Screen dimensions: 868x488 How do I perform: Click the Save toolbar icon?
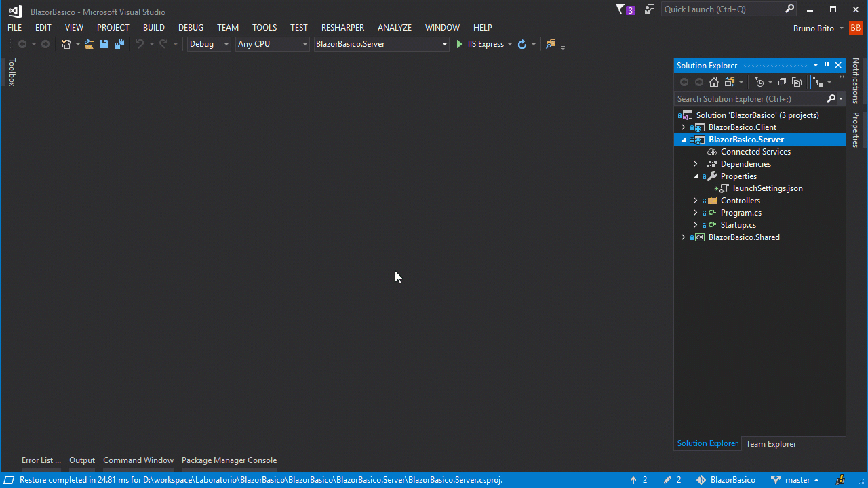click(104, 44)
